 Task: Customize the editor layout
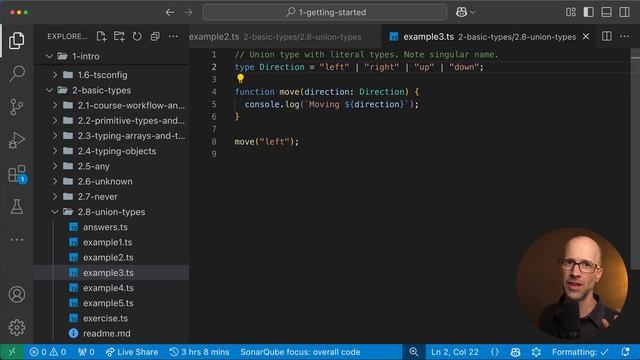tap(571, 12)
